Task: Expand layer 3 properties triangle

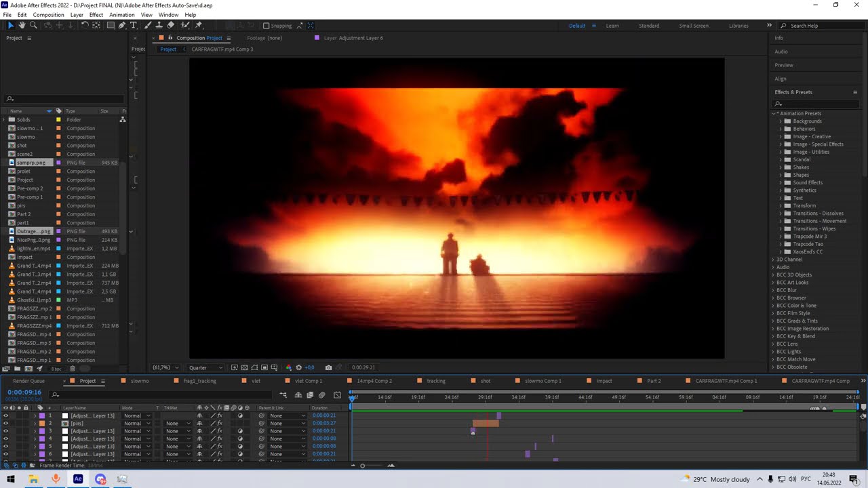Action: [35, 431]
